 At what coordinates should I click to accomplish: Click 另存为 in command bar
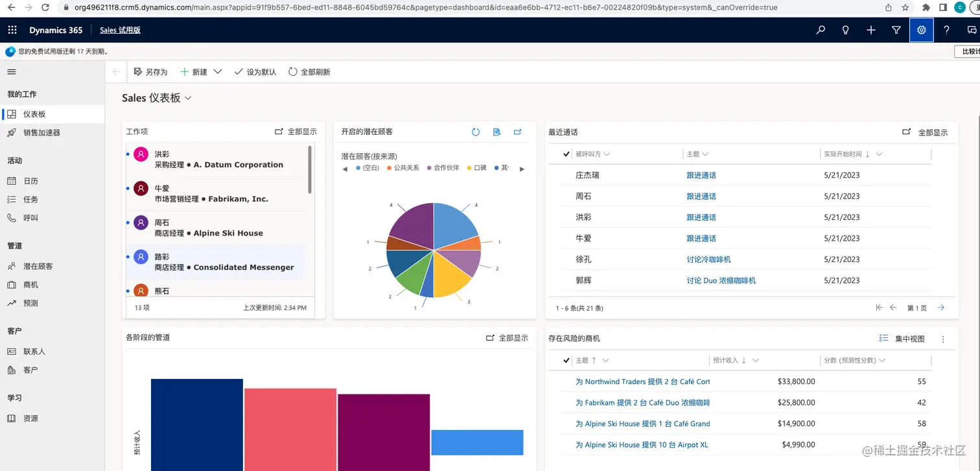150,72
